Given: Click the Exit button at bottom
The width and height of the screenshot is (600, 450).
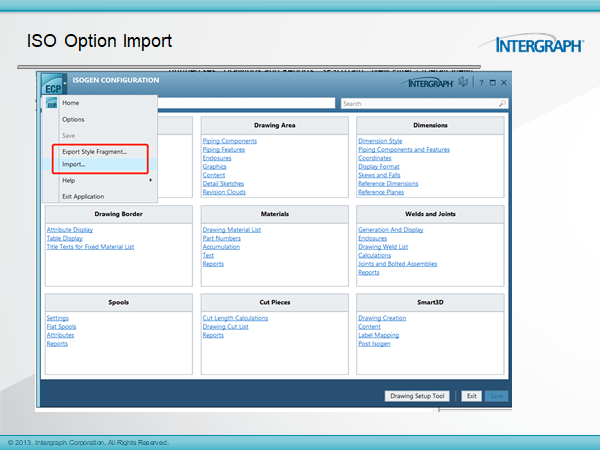Looking at the screenshot, I should [x=471, y=396].
